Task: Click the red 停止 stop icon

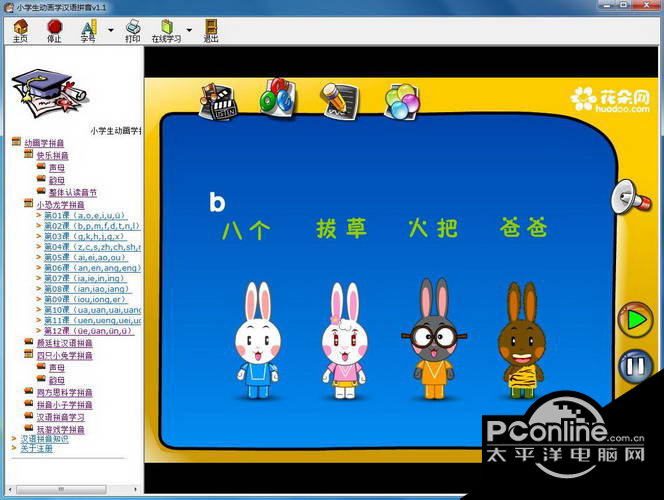Action: (x=54, y=30)
